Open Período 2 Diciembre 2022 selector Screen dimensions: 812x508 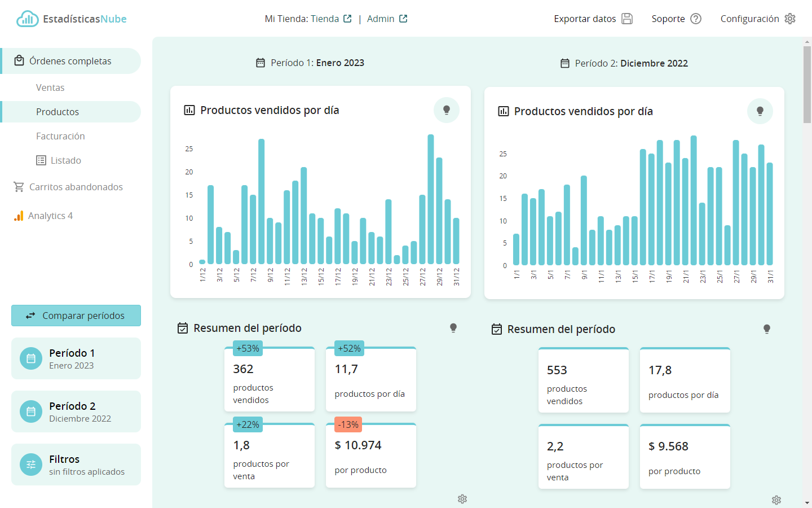click(x=76, y=411)
